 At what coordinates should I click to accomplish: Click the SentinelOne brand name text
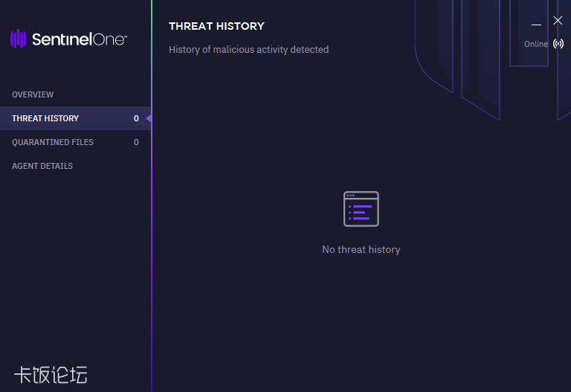click(x=79, y=39)
